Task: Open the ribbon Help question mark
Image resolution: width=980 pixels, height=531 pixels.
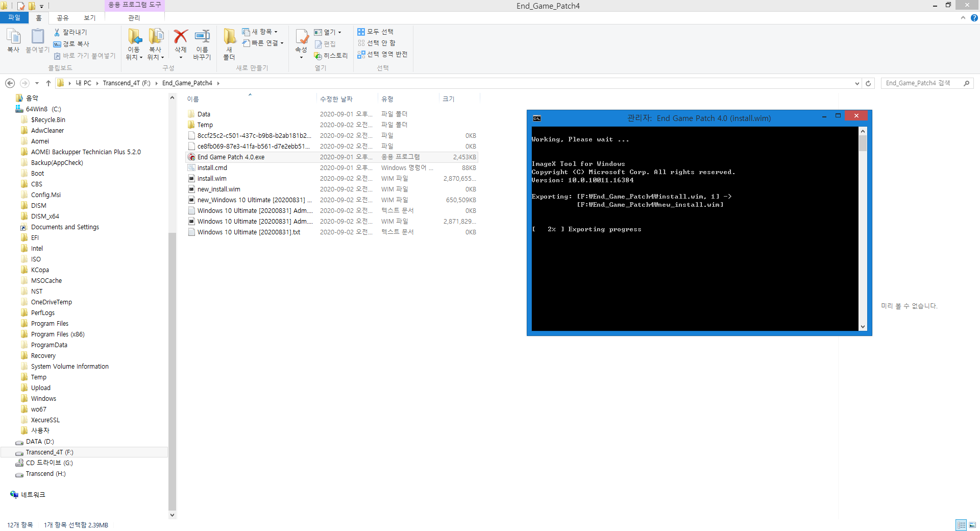Action: click(974, 18)
